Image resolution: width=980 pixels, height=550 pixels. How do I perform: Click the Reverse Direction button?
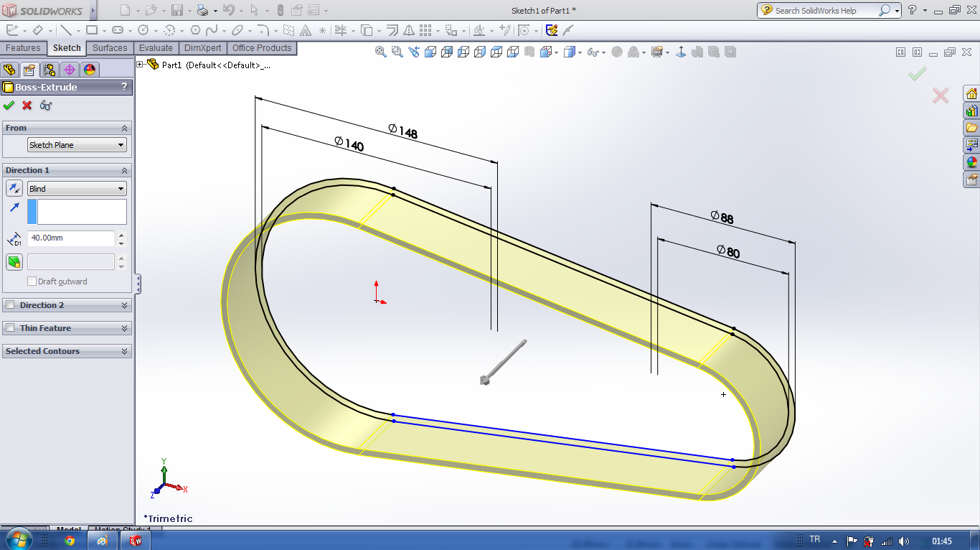(x=14, y=188)
